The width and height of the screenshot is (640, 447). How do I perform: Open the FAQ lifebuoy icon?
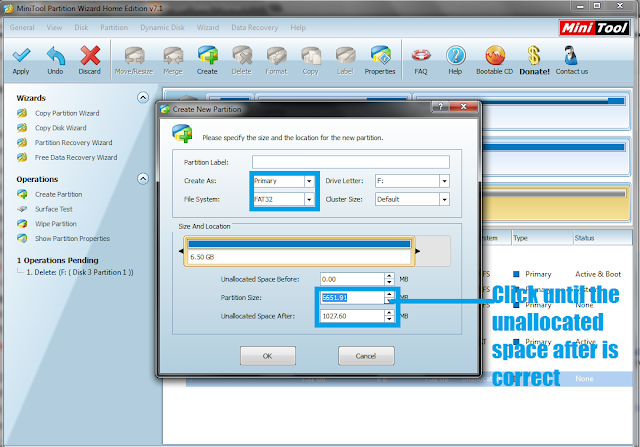421,56
